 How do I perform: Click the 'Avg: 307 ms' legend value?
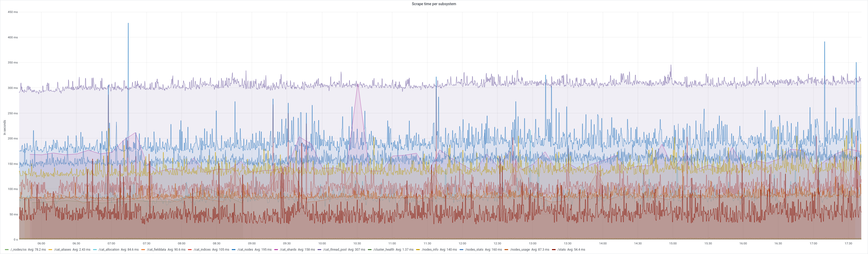tap(356, 250)
